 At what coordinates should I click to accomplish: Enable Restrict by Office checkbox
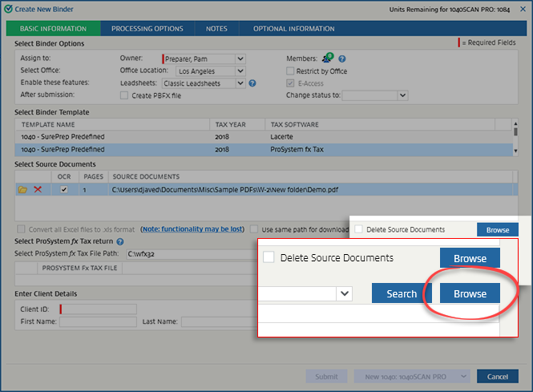point(290,71)
